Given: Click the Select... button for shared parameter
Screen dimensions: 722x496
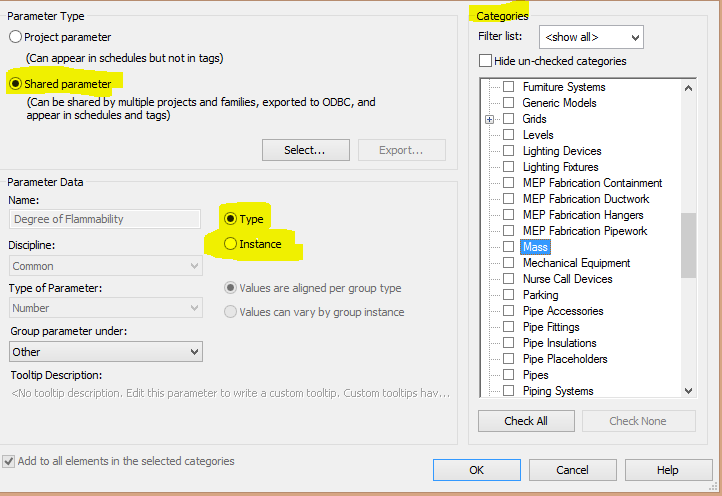Looking at the screenshot, I should coord(306,150).
